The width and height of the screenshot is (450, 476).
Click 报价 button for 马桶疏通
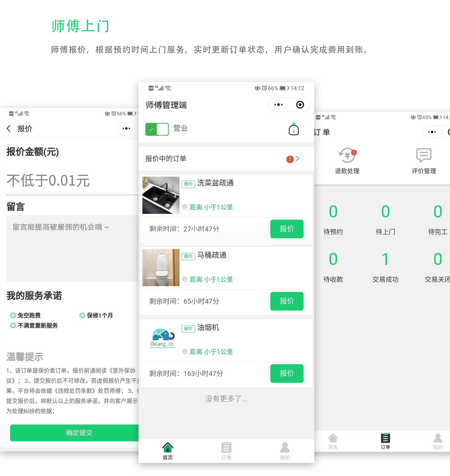tap(287, 301)
